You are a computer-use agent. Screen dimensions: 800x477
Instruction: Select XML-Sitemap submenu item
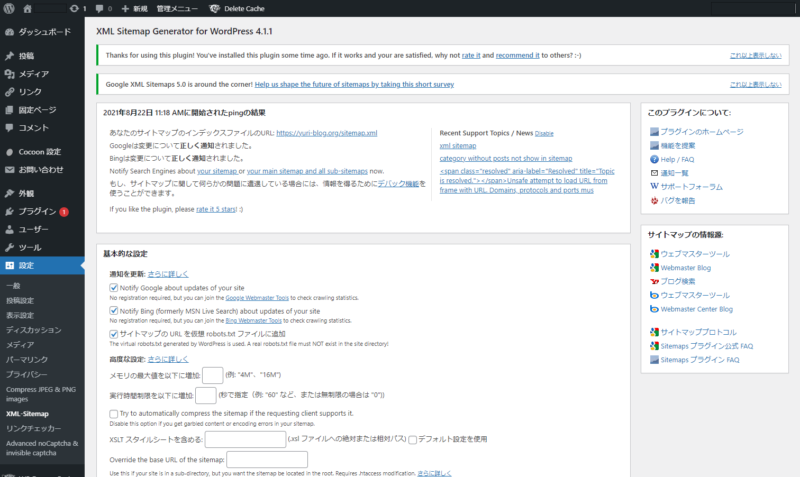click(x=27, y=414)
